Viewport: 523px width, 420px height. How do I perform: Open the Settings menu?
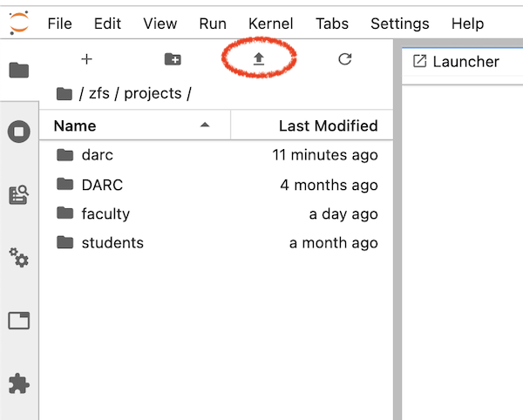399,24
